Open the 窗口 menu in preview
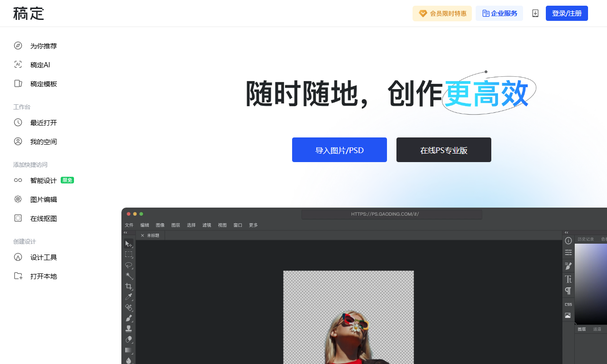The image size is (607, 364). point(238,225)
